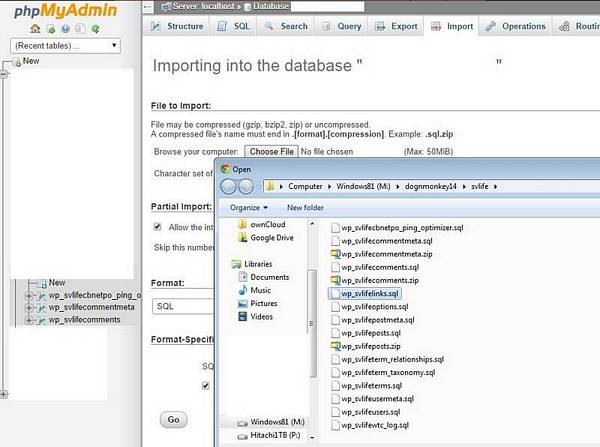Switch to the Structure tab
The image size is (600, 447).
179,26
